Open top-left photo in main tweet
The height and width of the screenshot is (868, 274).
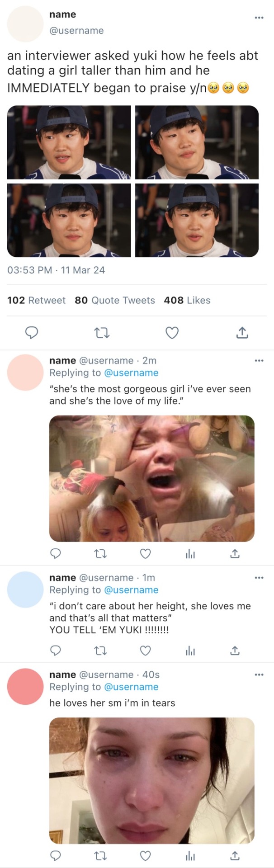pyautogui.click(x=69, y=142)
